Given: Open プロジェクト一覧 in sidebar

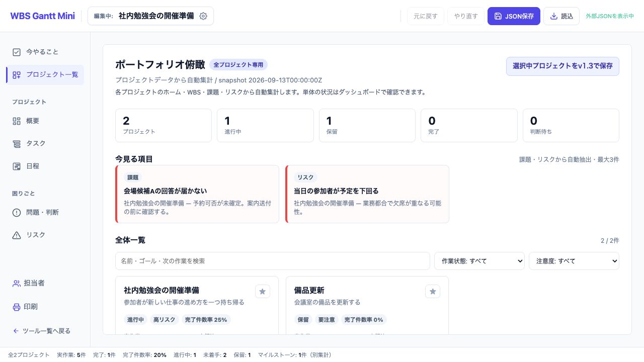Looking at the screenshot, I should click(x=45, y=75).
